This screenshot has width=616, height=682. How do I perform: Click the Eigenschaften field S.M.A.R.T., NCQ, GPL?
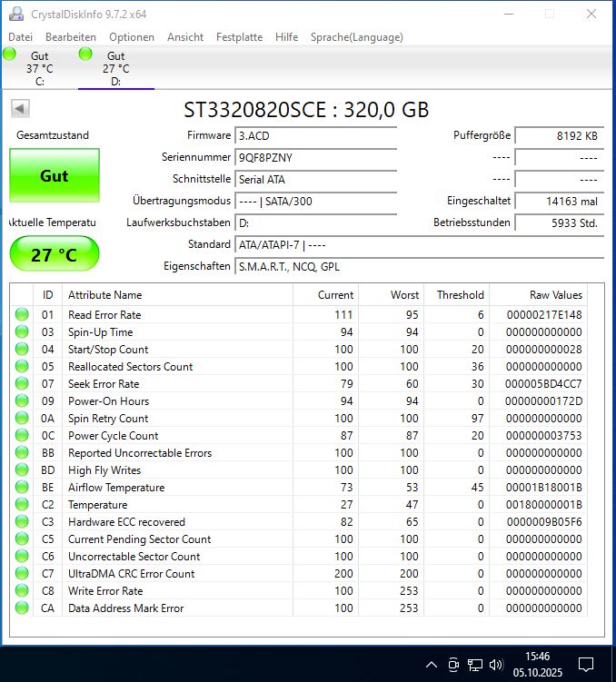419,267
